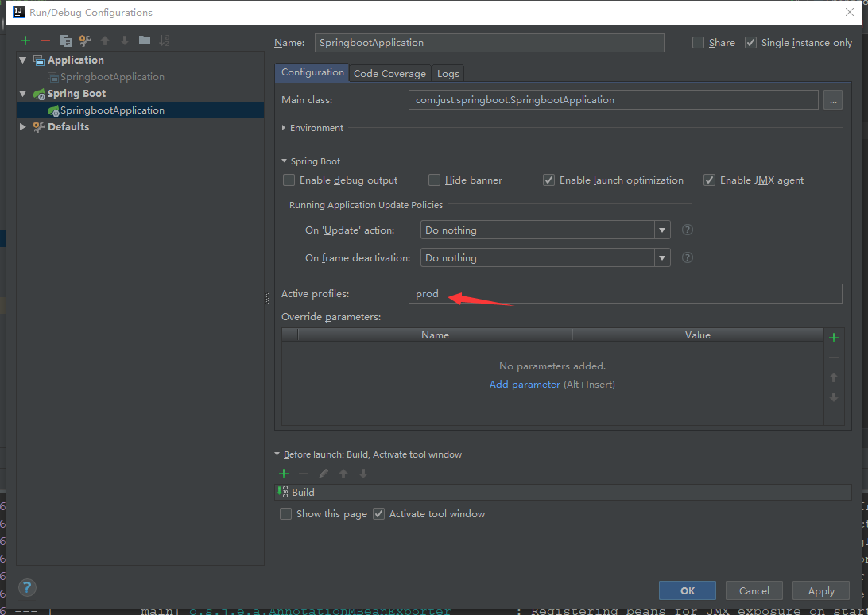Image resolution: width=868 pixels, height=615 pixels.
Task: Click the Active profiles field
Action: [626, 293]
